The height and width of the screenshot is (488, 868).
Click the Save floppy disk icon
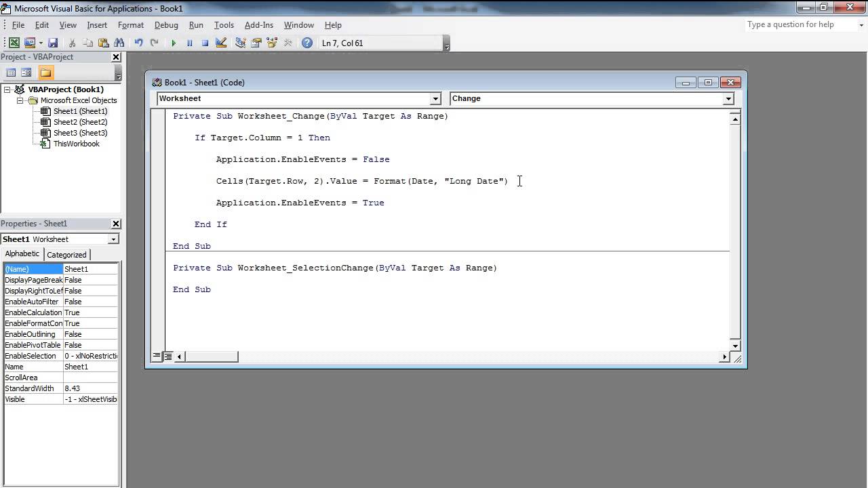pyautogui.click(x=53, y=43)
